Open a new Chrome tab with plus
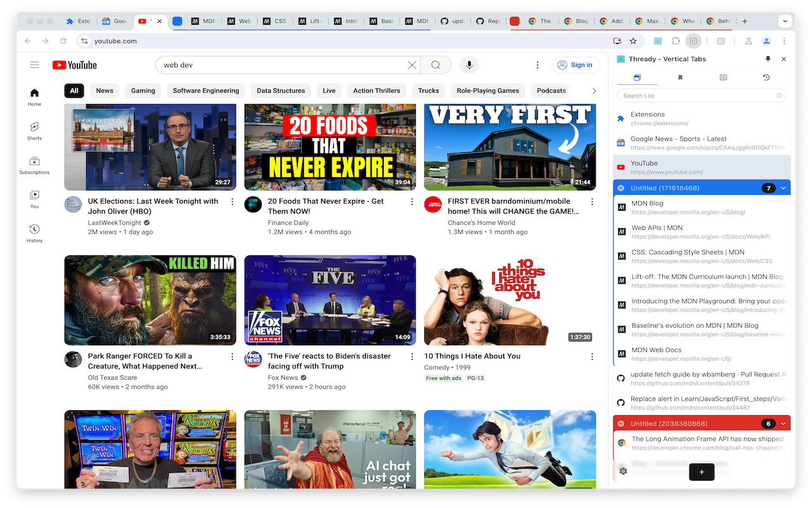812x508 pixels. (745, 21)
